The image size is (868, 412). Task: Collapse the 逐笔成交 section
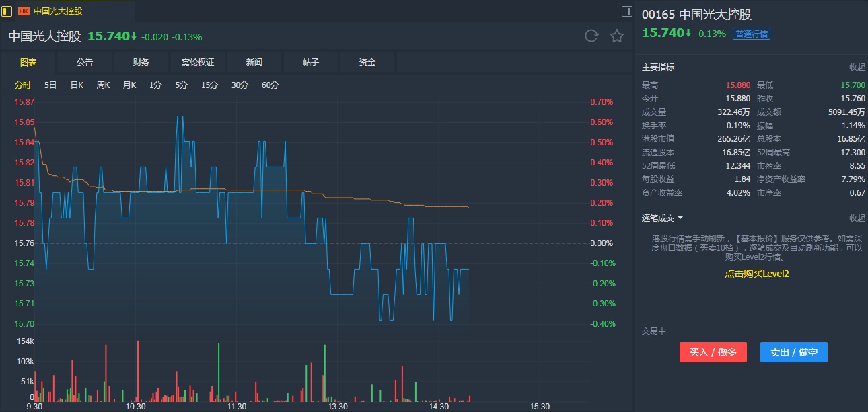pyautogui.click(x=857, y=218)
